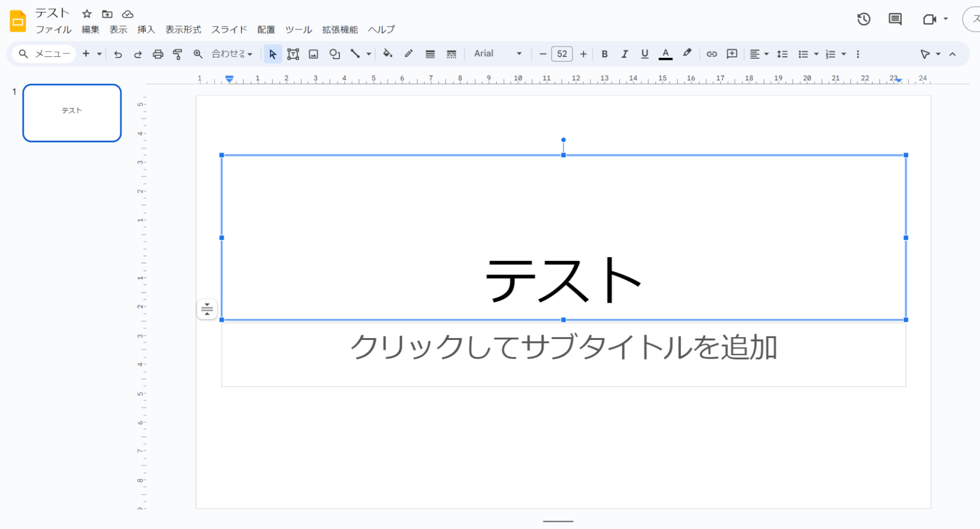Open the shape insert tool
Screen dimensions: 980x529
[x=334, y=54]
